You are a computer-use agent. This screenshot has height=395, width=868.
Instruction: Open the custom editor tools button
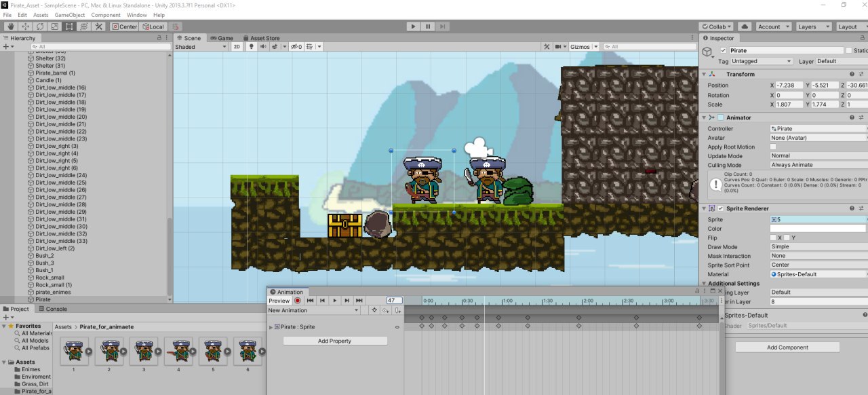coord(99,26)
